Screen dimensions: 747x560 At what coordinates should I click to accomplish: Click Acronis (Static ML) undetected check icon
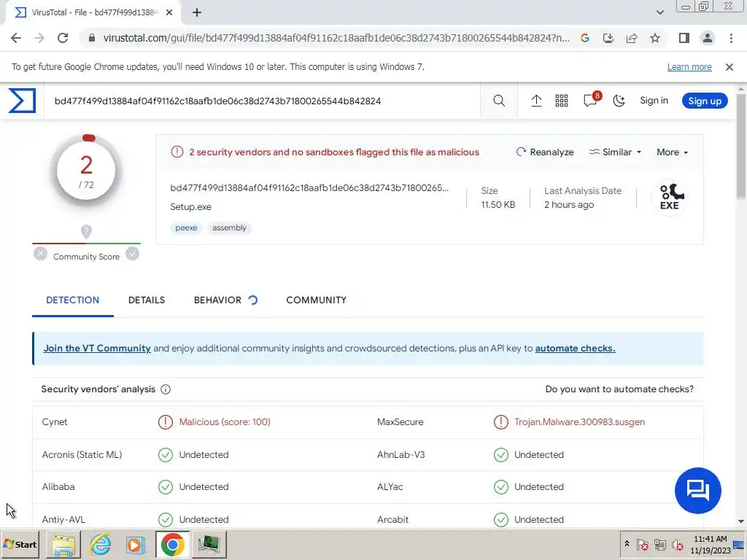pos(166,455)
